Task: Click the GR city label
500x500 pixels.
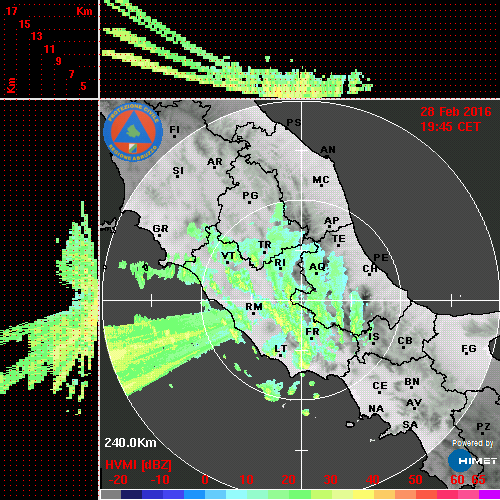Action: pyautogui.click(x=160, y=229)
